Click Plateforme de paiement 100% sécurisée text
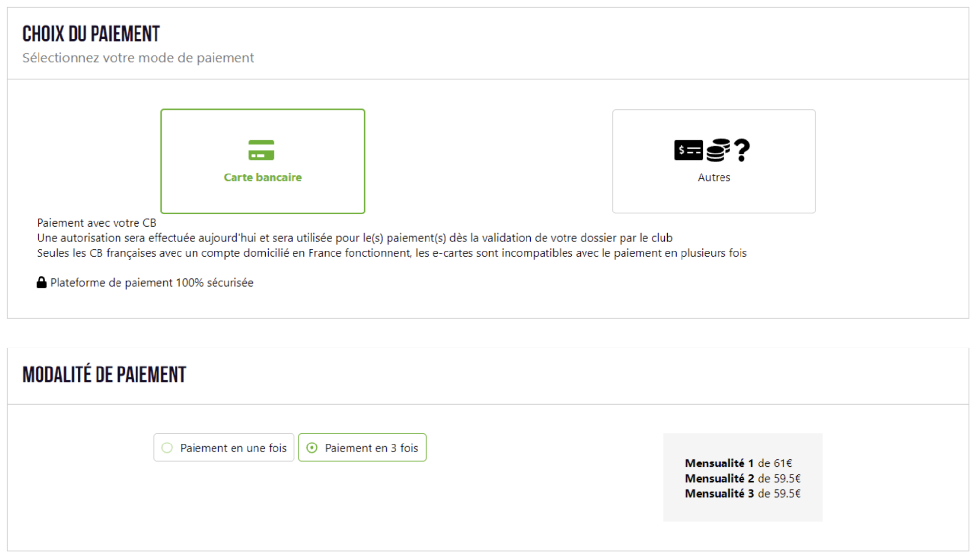This screenshot has width=975, height=560. pos(152,283)
